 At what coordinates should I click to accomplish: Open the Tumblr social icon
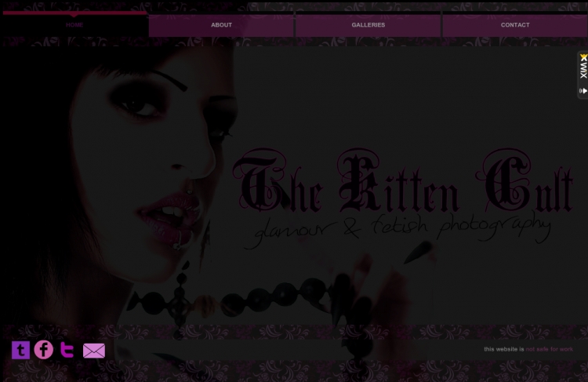pos(20,350)
